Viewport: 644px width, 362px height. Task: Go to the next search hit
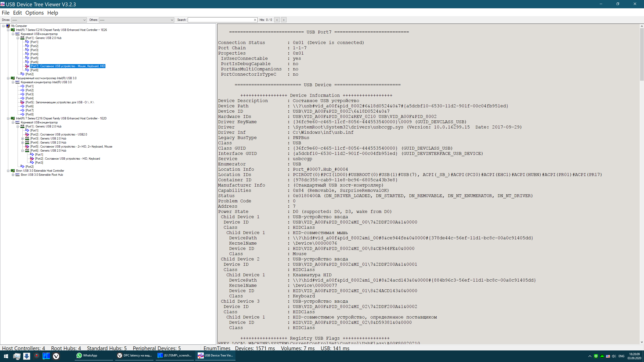pos(284,20)
